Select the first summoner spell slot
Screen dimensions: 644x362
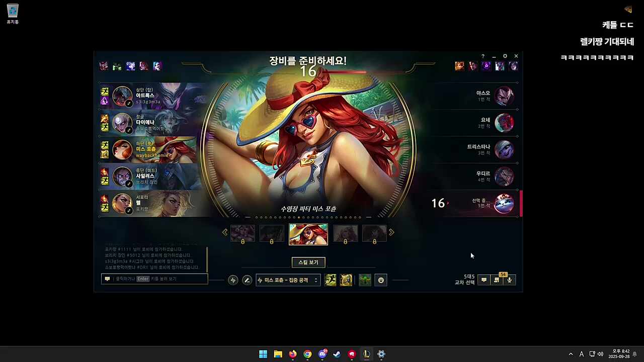[x=331, y=280]
